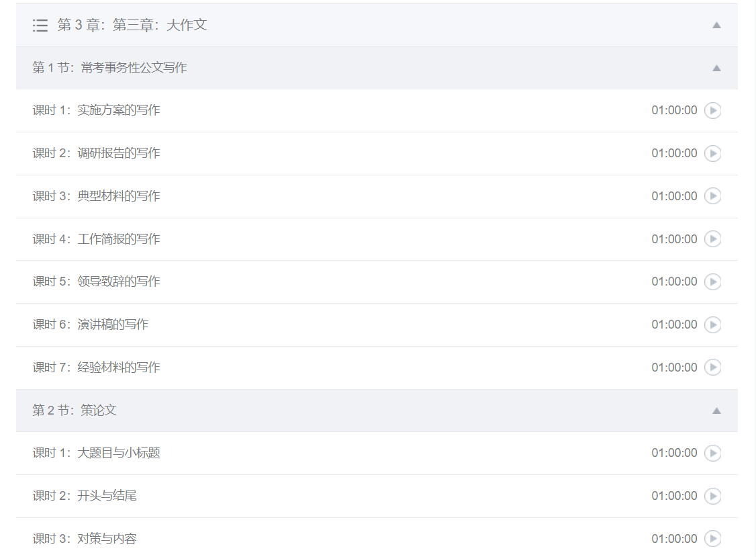Click the 01:00:00 duration of 演讲稿的写作
This screenshot has height=557, width=756.
coord(675,325)
